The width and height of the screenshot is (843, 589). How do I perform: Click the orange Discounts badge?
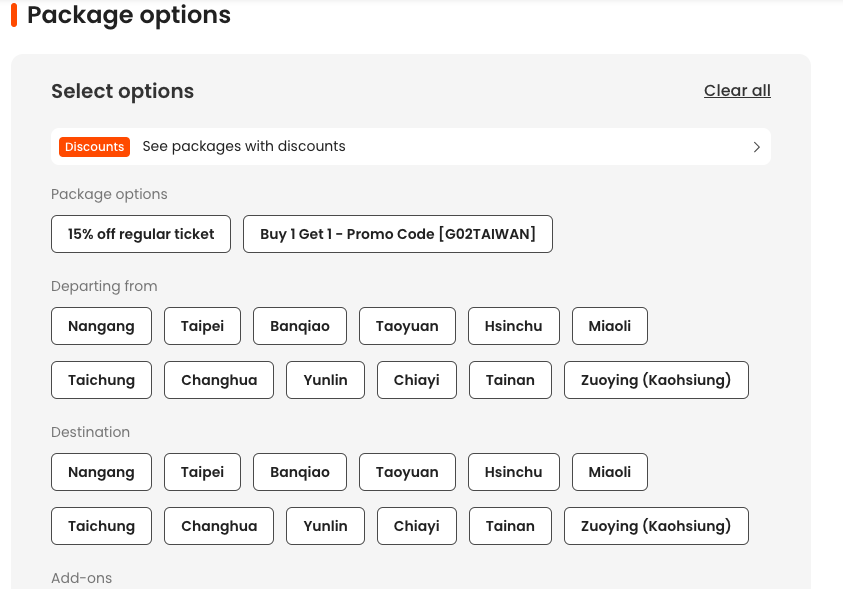[94, 147]
